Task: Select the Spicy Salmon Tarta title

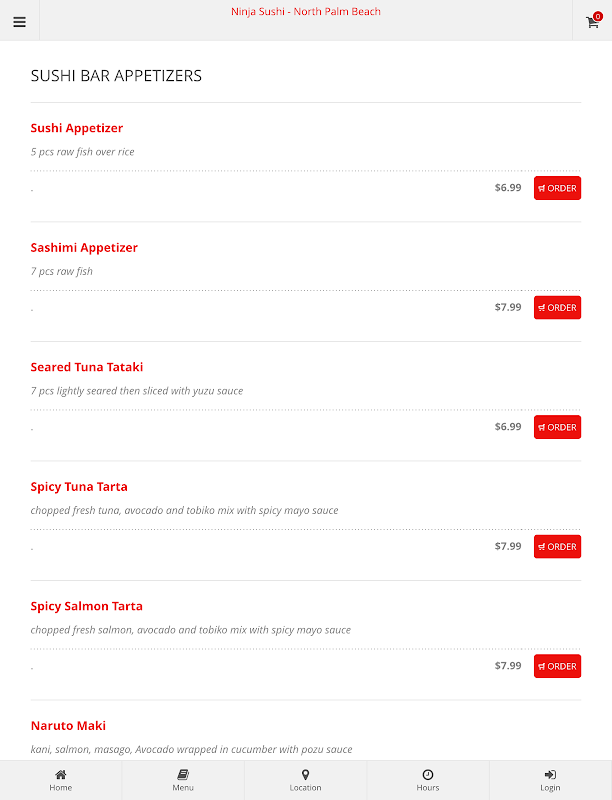Action: click(87, 606)
